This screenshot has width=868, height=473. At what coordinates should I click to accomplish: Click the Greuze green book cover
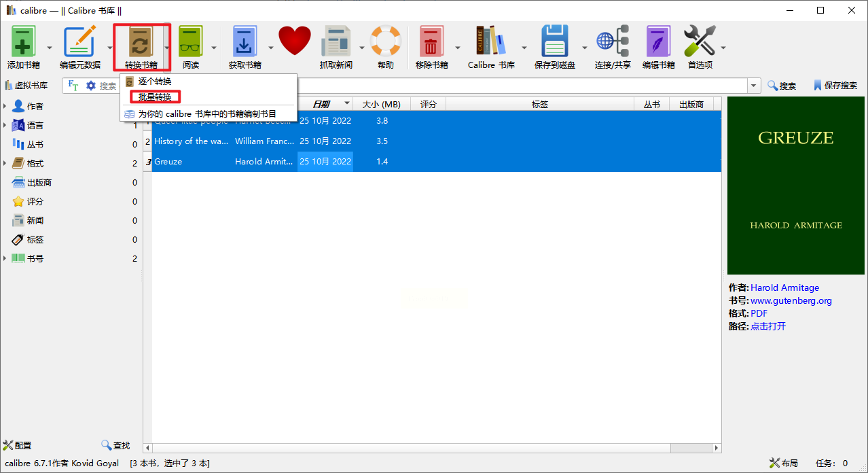click(x=795, y=185)
